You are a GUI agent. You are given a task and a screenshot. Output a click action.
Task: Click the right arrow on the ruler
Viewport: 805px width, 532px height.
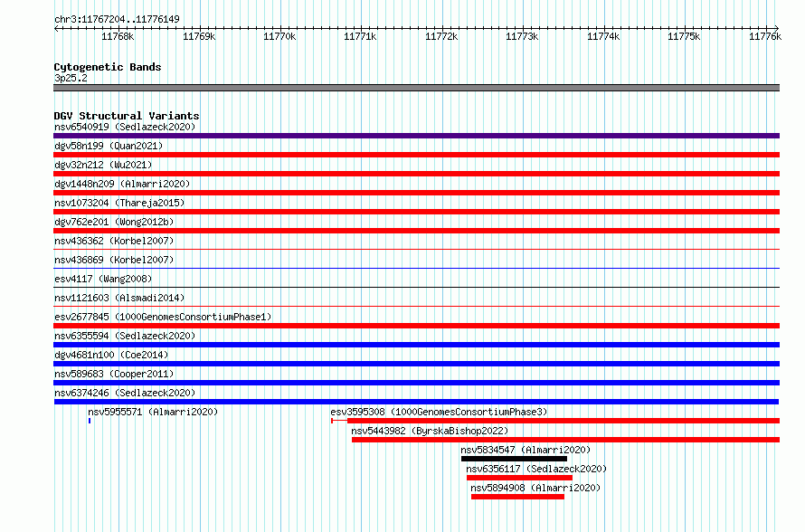(777, 29)
